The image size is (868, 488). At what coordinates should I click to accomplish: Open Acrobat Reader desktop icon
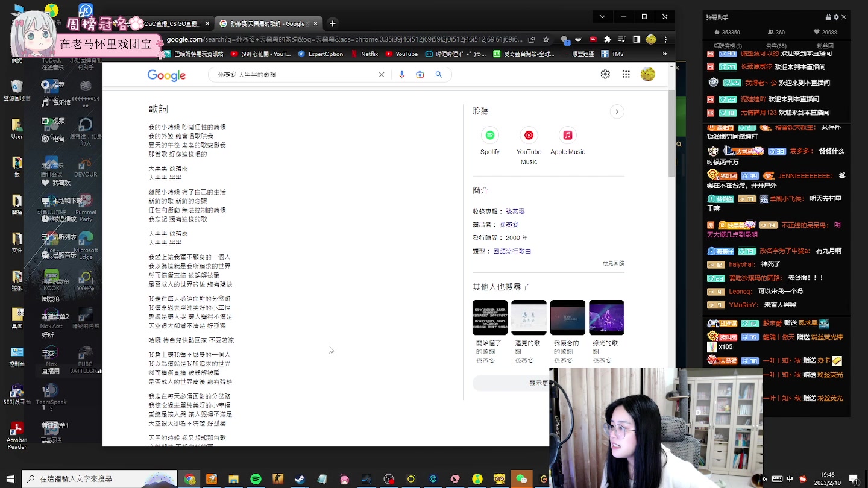click(17, 435)
